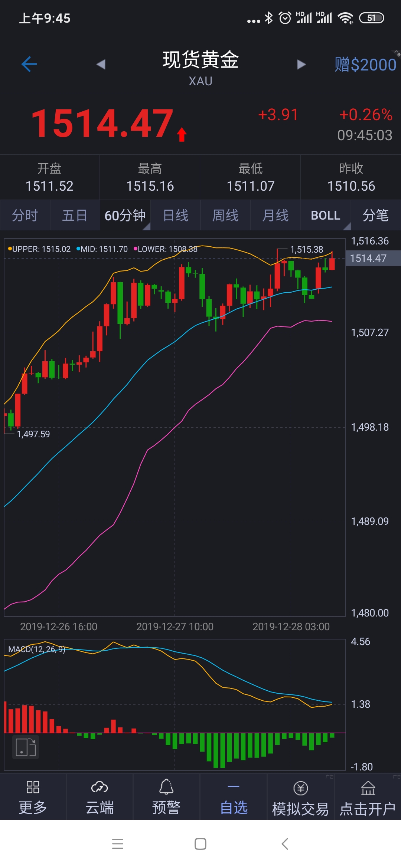
Task: Tap the 开盘 1511.52 value
Action: (49, 186)
